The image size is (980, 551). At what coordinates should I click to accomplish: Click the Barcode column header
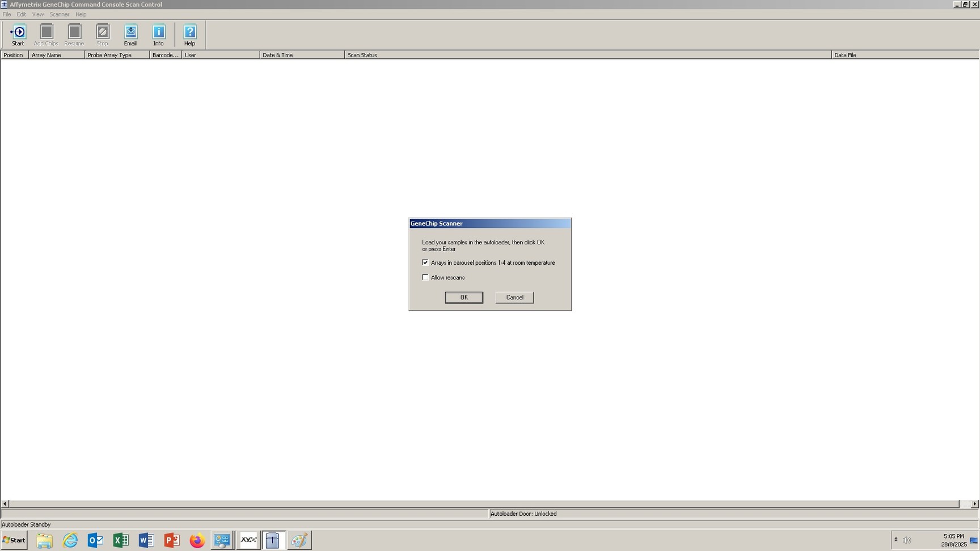[166, 55]
